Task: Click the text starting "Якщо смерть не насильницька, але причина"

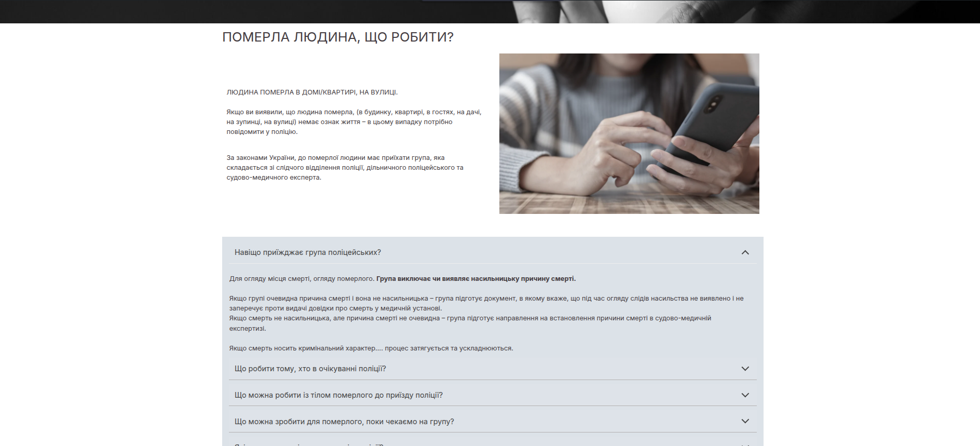Action: tap(470, 323)
